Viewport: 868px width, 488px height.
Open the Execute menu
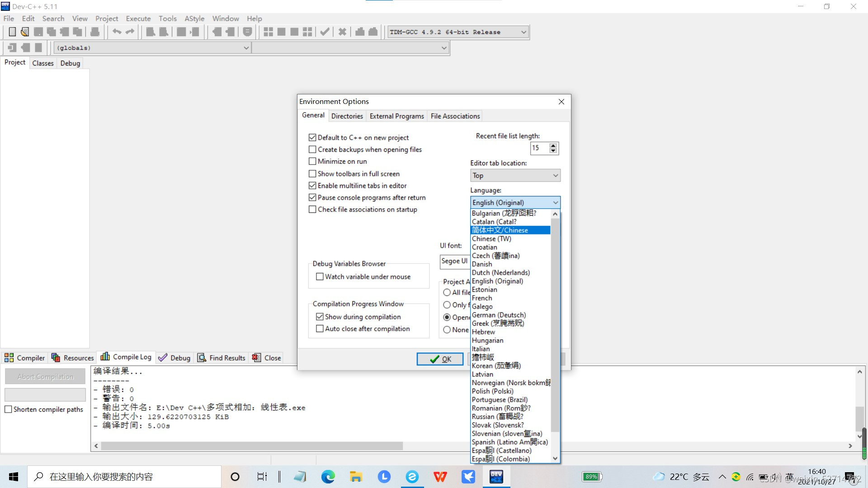pos(138,19)
